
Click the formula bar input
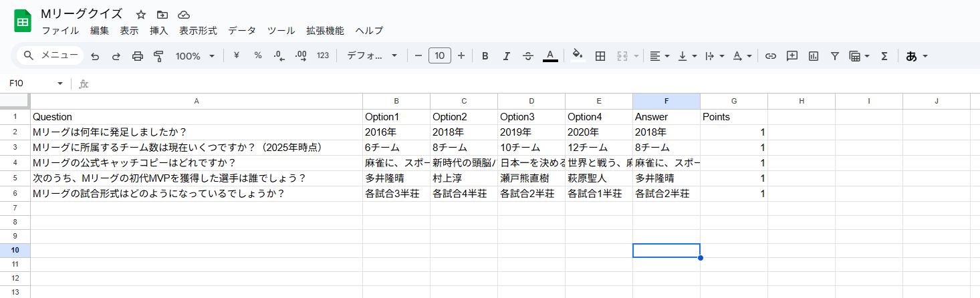[535, 84]
